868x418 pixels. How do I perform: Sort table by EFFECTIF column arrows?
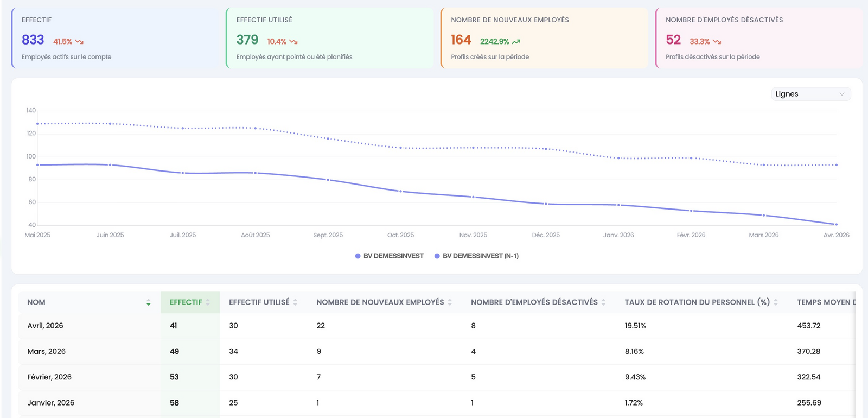pyautogui.click(x=208, y=302)
